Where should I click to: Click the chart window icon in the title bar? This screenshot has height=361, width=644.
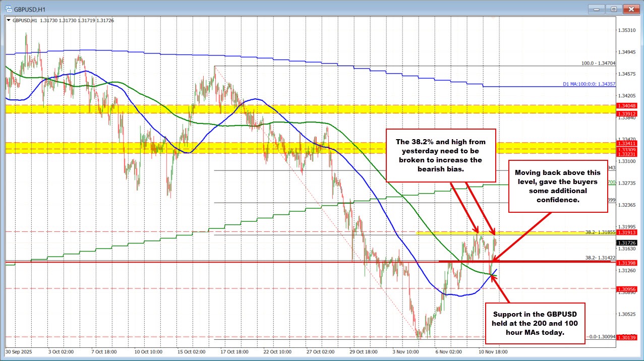coord(8,9)
